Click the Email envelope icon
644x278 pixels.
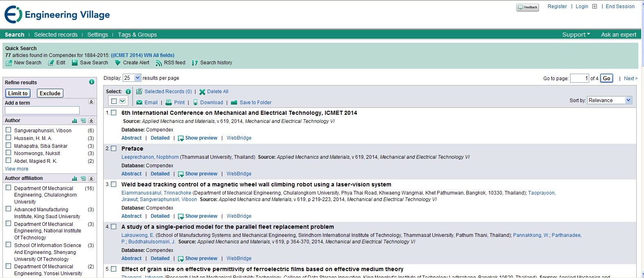click(x=139, y=103)
